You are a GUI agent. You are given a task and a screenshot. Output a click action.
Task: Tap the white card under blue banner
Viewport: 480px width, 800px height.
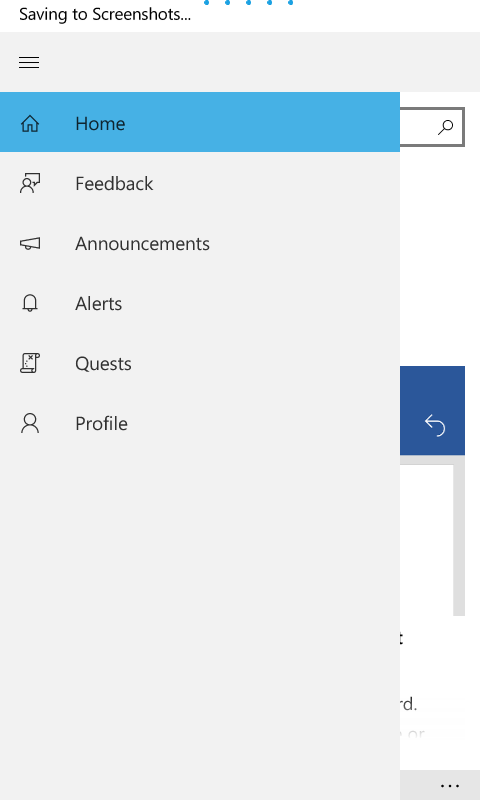[426, 540]
